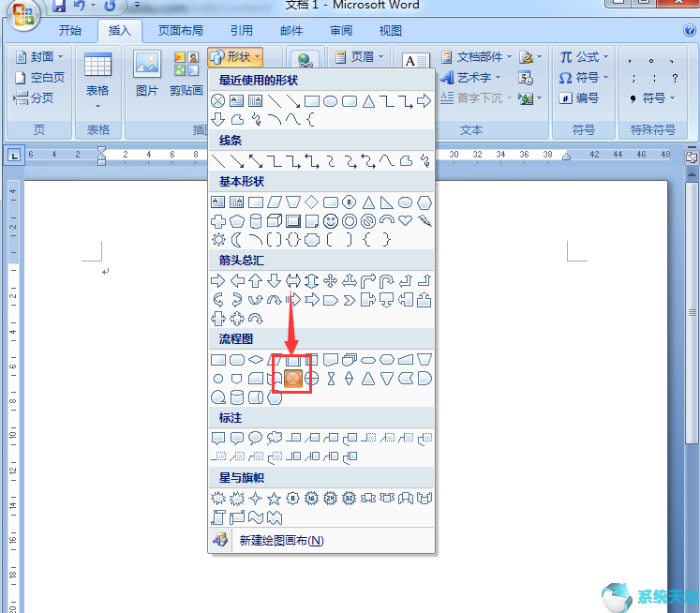Select the sun basic shape
Image resolution: width=700 pixels, height=613 pixels.
click(x=218, y=240)
